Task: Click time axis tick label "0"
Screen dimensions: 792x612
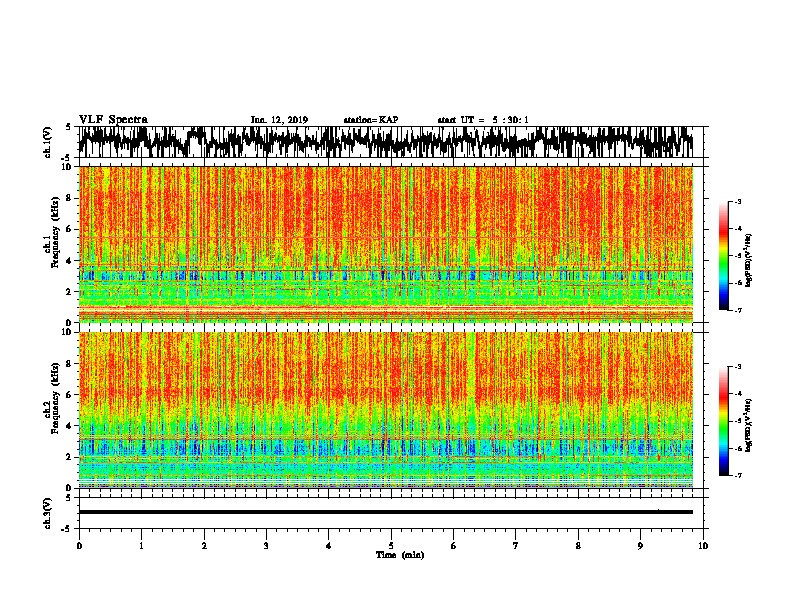Action: tap(79, 545)
